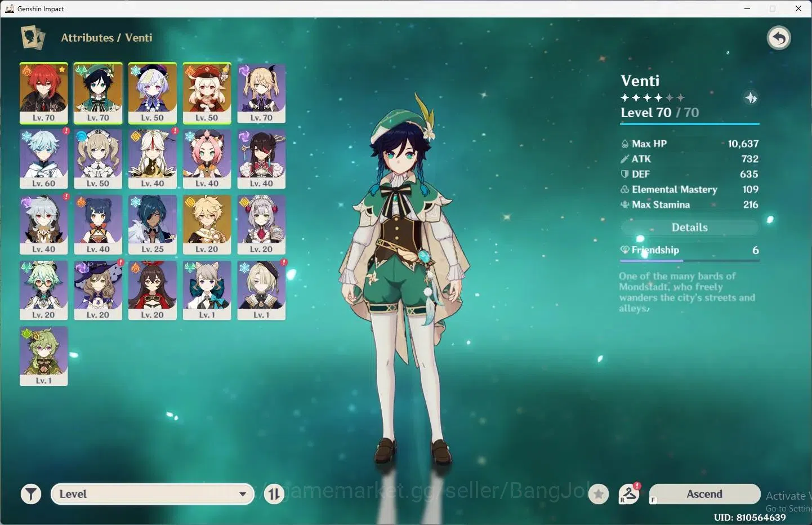Select the blond Traveler Lv. 20 portrait
This screenshot has height=525, width=812.
[x=207, y=225]
